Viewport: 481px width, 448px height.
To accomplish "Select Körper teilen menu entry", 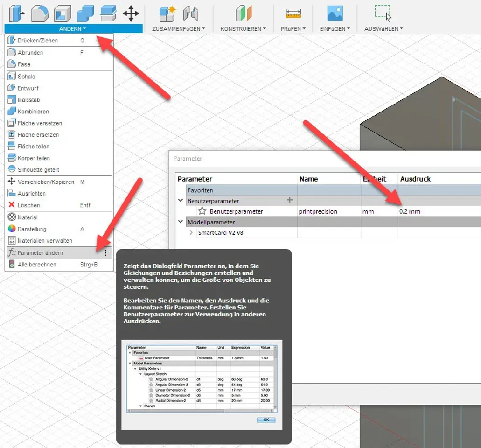I will (34, 158).
